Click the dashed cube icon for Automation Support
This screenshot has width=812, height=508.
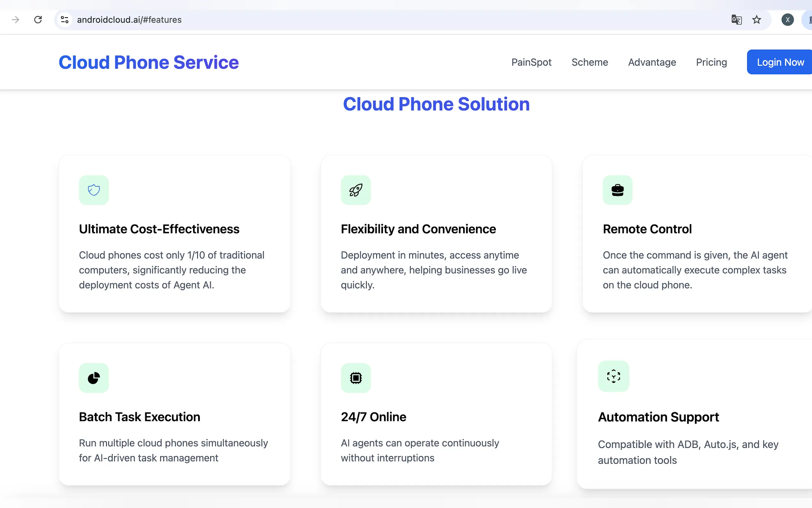click(x=613, y=376)
